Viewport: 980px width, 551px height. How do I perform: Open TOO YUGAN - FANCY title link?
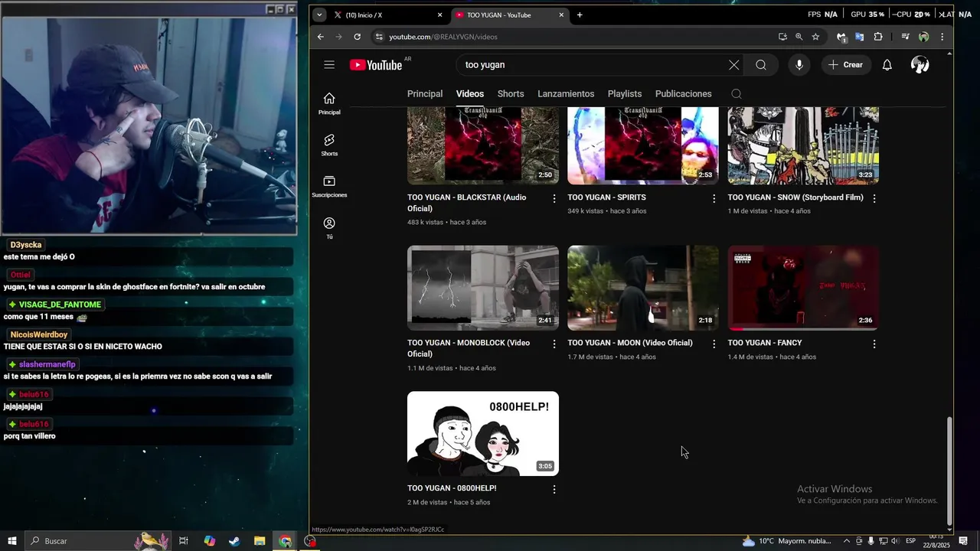coord(765,343)
